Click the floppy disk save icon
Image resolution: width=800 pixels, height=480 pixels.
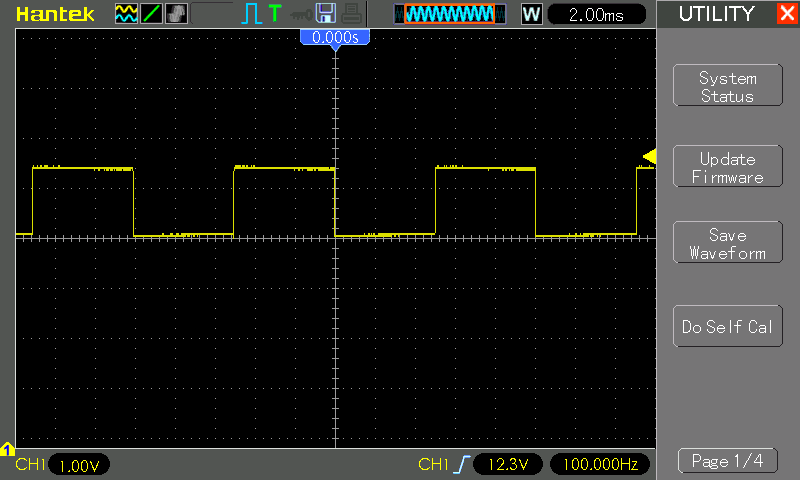click(326, 13)
